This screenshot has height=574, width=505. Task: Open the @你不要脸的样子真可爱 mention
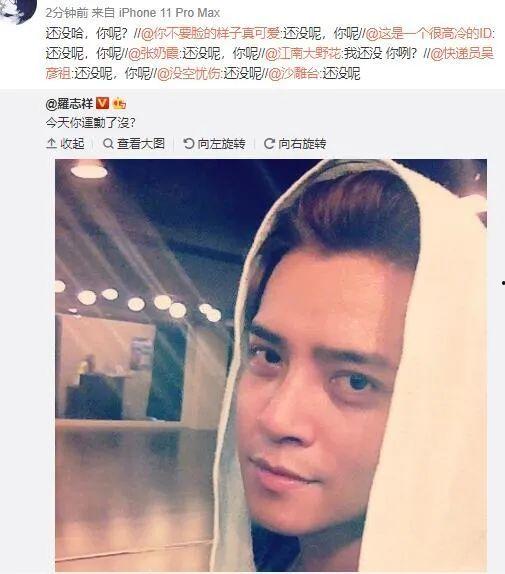click(x=210, y=34)
